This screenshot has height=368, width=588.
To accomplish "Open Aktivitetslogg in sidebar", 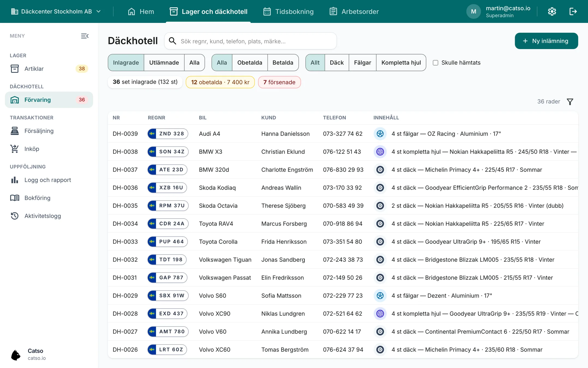I will 49,216.
